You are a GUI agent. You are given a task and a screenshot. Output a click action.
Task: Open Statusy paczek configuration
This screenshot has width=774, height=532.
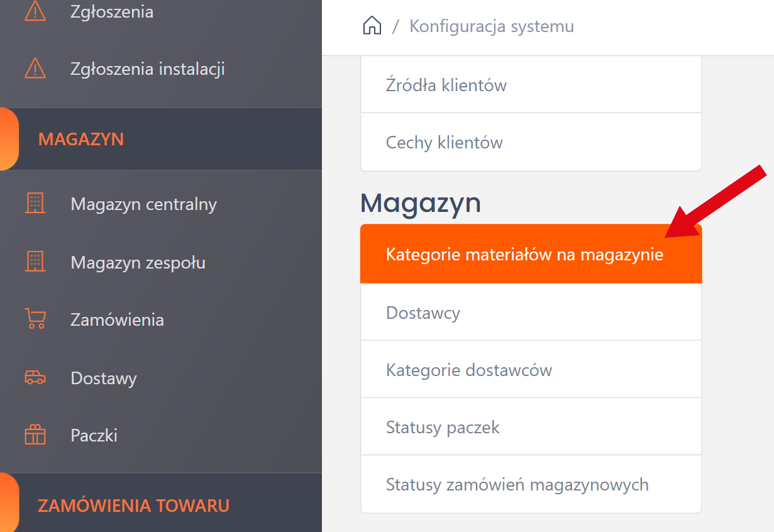tap(443, 428)
